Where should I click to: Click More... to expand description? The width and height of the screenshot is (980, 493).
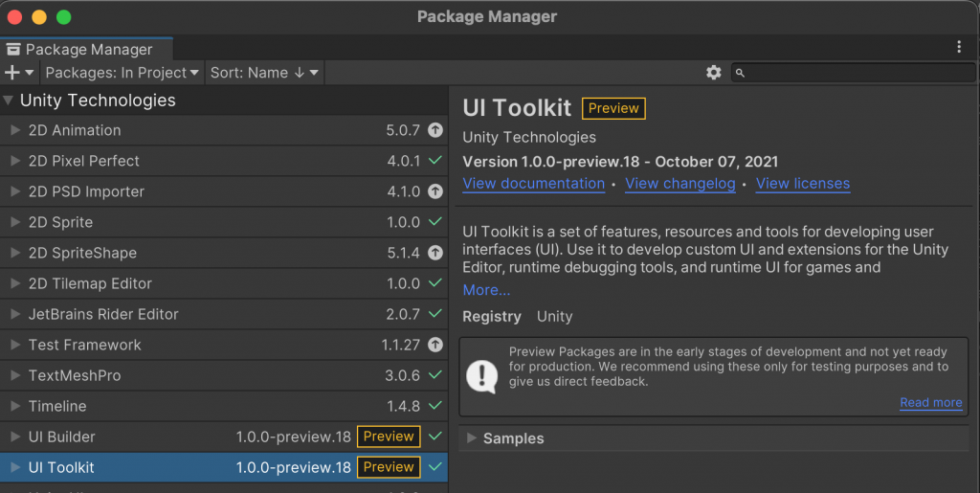coord(486,290)
